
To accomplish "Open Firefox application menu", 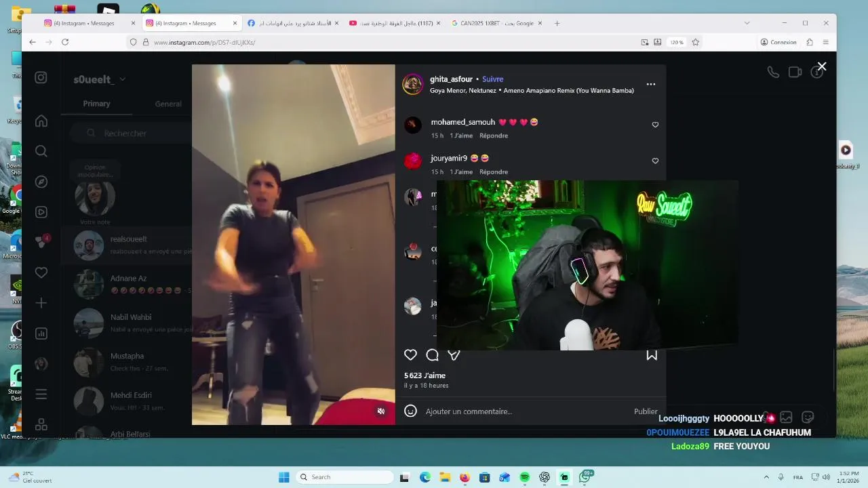I will (825, 42).
